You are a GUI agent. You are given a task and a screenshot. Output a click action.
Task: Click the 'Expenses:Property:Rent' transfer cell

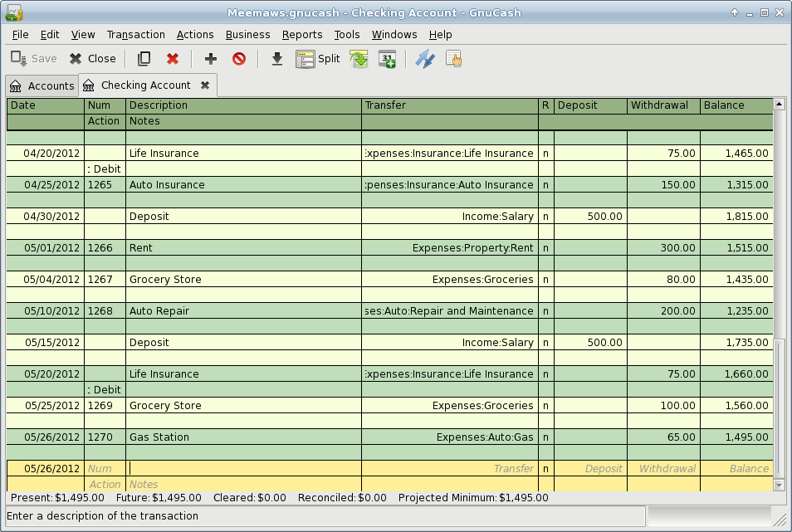450,248
